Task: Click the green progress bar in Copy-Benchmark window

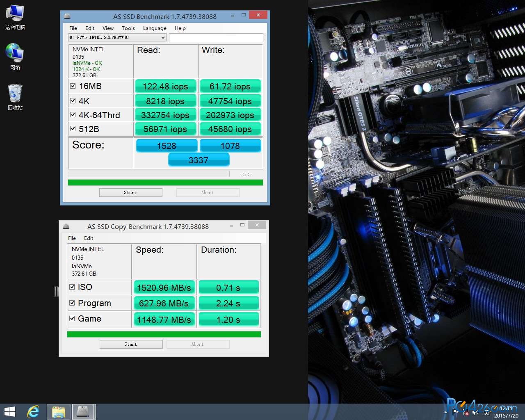Action: pos(164,334)
